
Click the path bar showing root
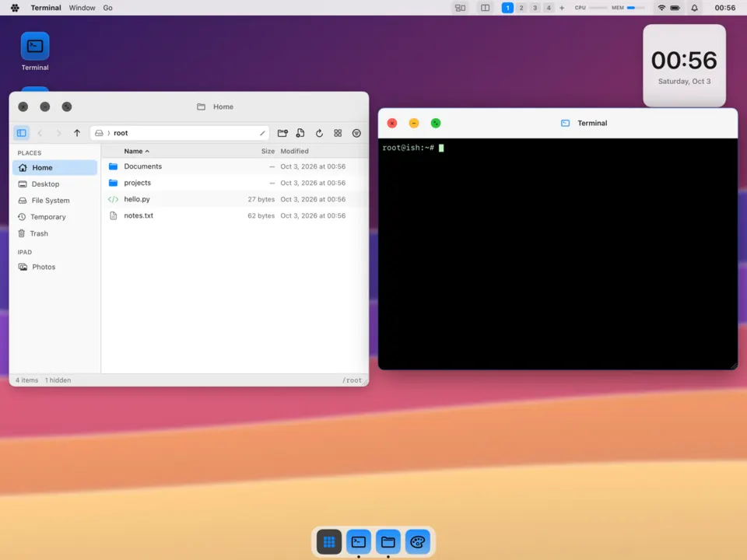[x=180, y=133]
